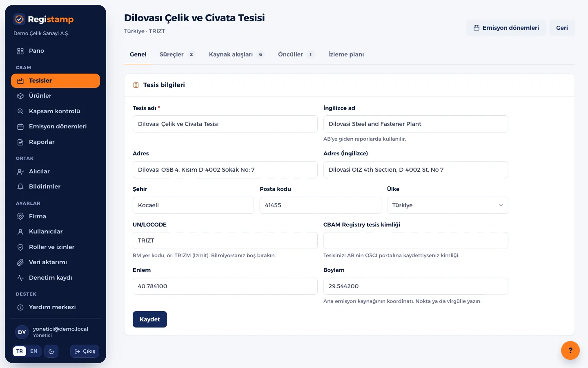588x368 pixels.
Task: Expand the Ülke country dropdown
Action: (x=448, y=205)
